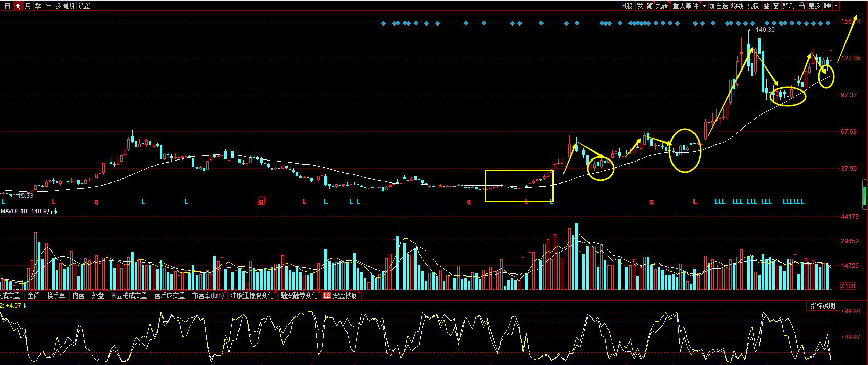Screen dimensions: 868x365
Task: Switch chart to yearly (年) period
Action: click(x=48, y=6)
